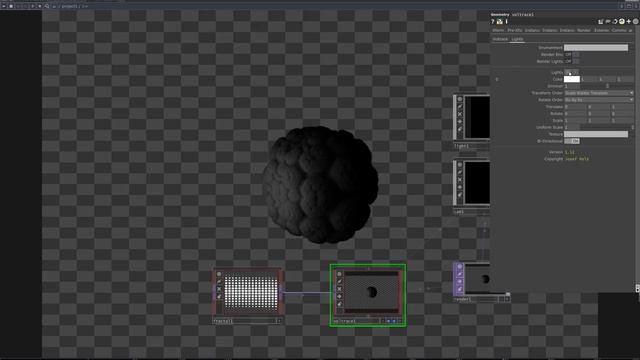Select the light1 node viewer

[478, 117]
